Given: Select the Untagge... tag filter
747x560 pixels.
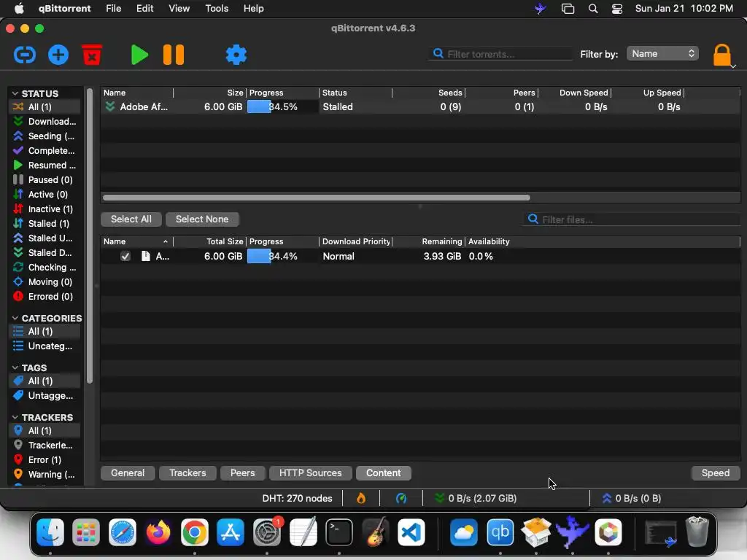Looking at the screenshot, I should tap(44, 396).
